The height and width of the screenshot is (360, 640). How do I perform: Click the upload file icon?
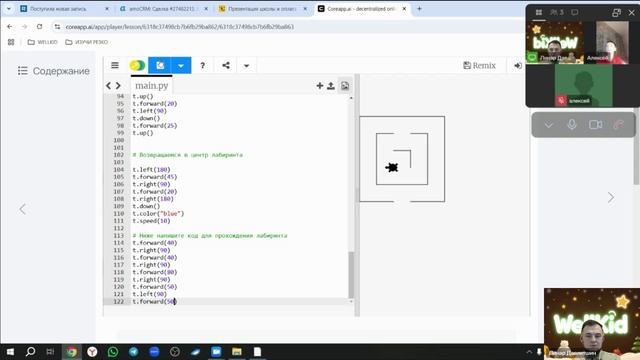(331, 86)
